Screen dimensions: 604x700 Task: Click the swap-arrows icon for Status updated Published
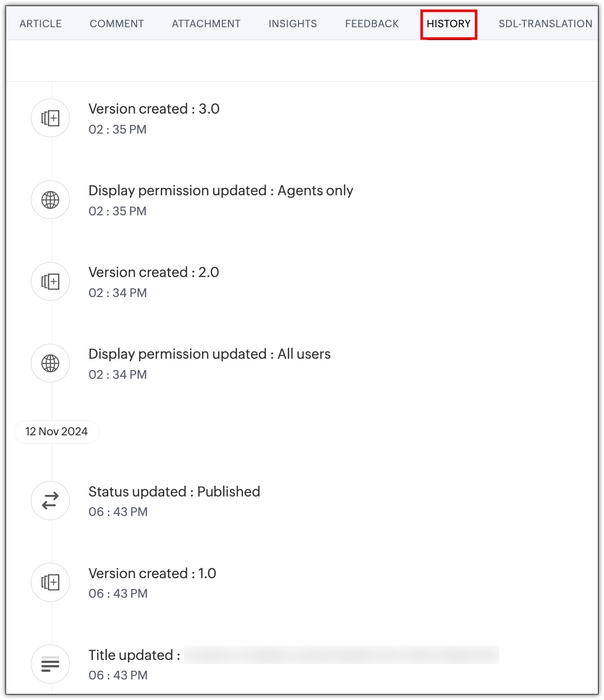(50, 501)
